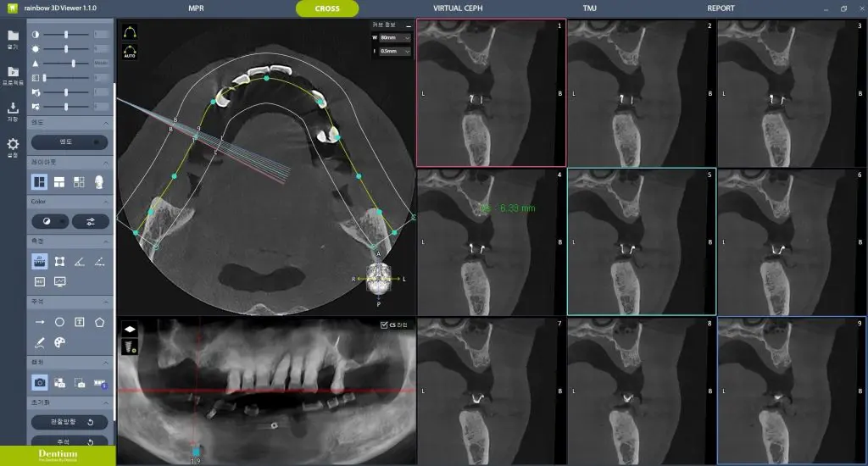The image size is (868, 466).
Task: Select the ruler distance measurement tool
Action: (39, 261)
